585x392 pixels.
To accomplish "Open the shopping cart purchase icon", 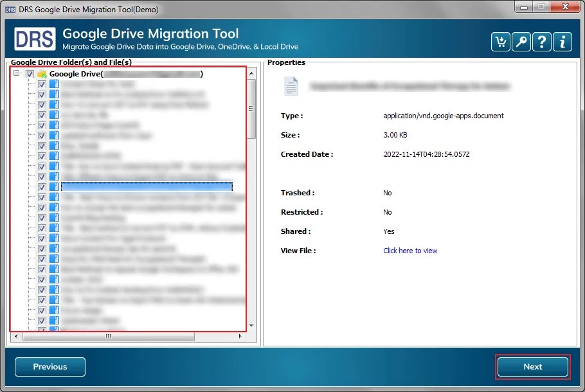I will [501, 42].
